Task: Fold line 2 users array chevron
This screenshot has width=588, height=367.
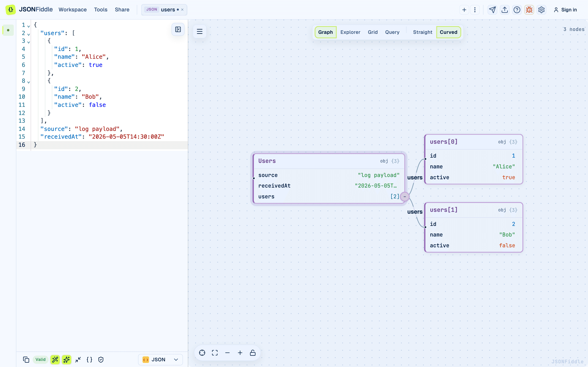Action: click(x=29, y=34)
